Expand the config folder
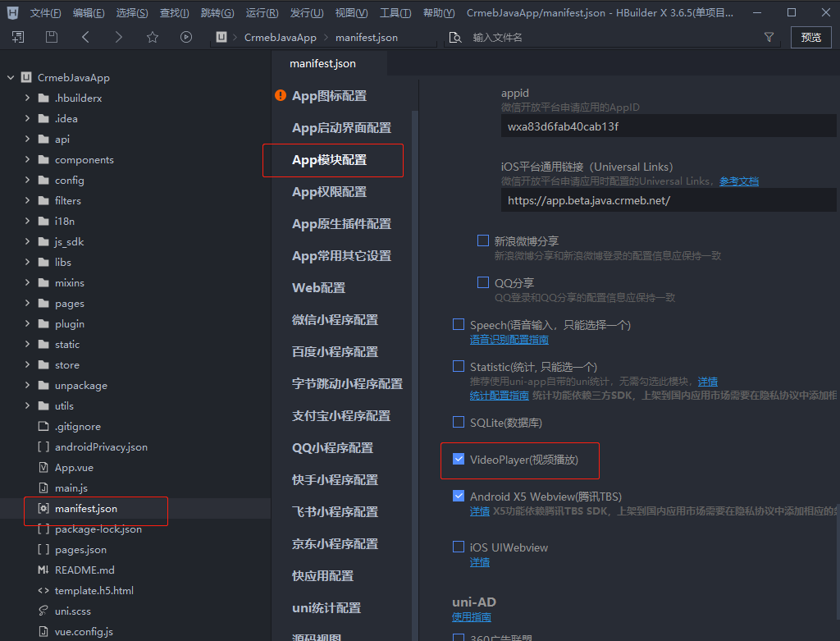This screenshot has width=840, height=641. (x=27, y=180)
